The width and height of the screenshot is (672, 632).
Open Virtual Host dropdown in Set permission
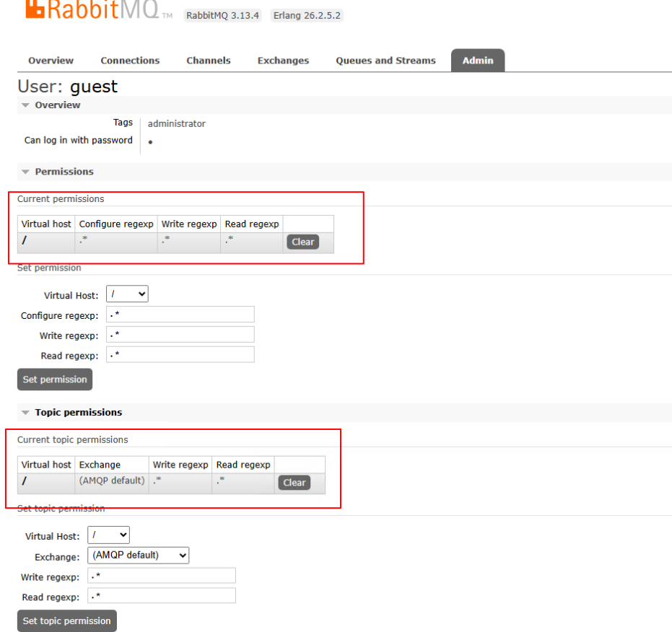click(x=127, y=294)
